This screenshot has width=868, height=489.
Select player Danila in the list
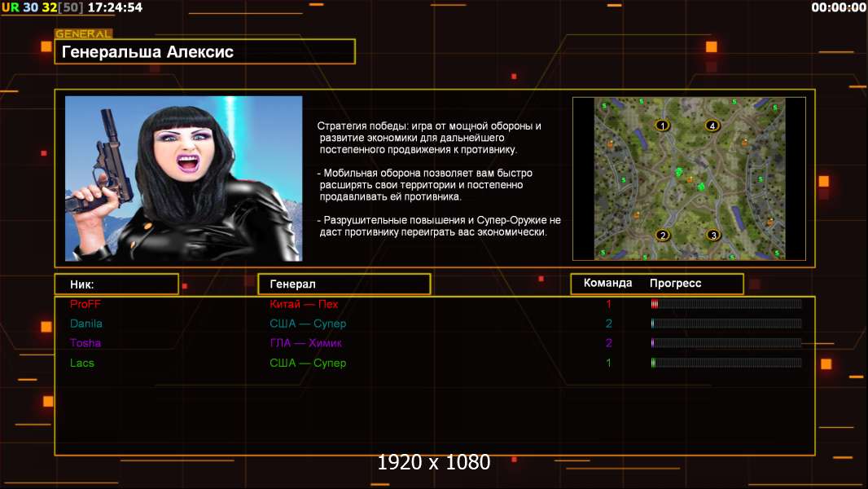point(86,324)
